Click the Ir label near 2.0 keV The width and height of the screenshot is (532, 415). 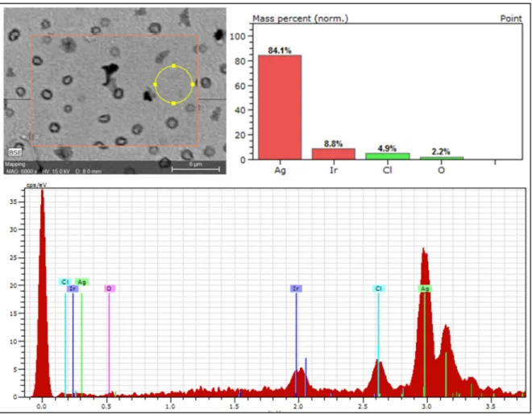(296, 288)
